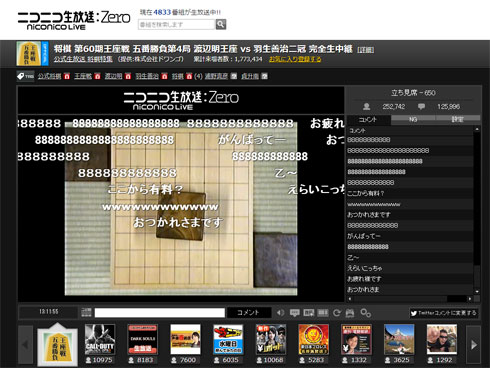Open the 水曜日 program thumbnail

point(228,339)
